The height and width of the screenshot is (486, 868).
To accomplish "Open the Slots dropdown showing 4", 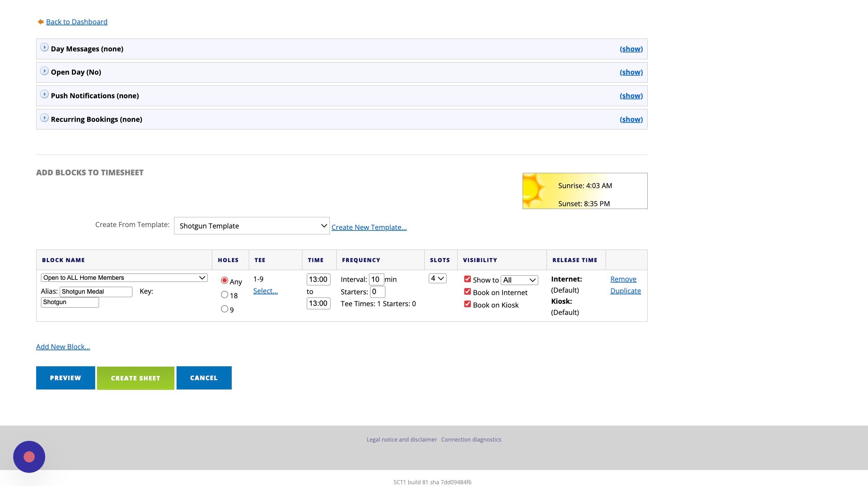I will 437,278.
